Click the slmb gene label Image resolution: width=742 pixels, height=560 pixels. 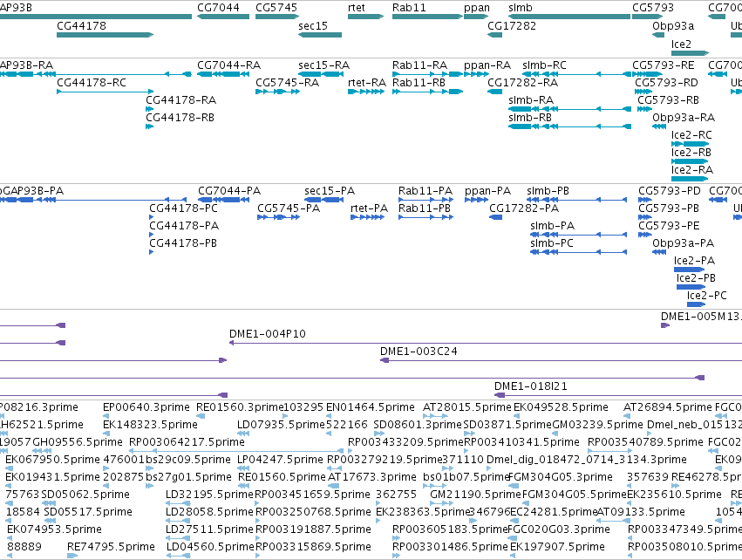click(x=520, y=8)
